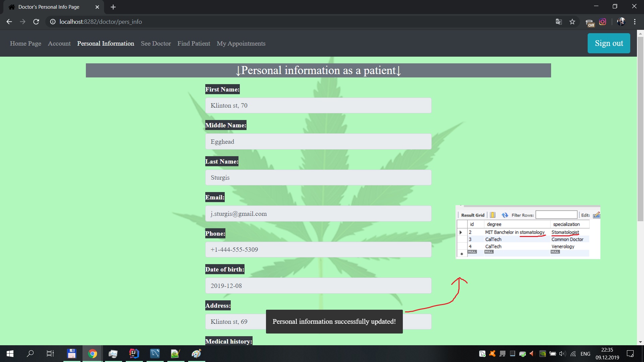644x362 pixels.
Task: Select the Find Patient nav item
Action: pos(194,44)
